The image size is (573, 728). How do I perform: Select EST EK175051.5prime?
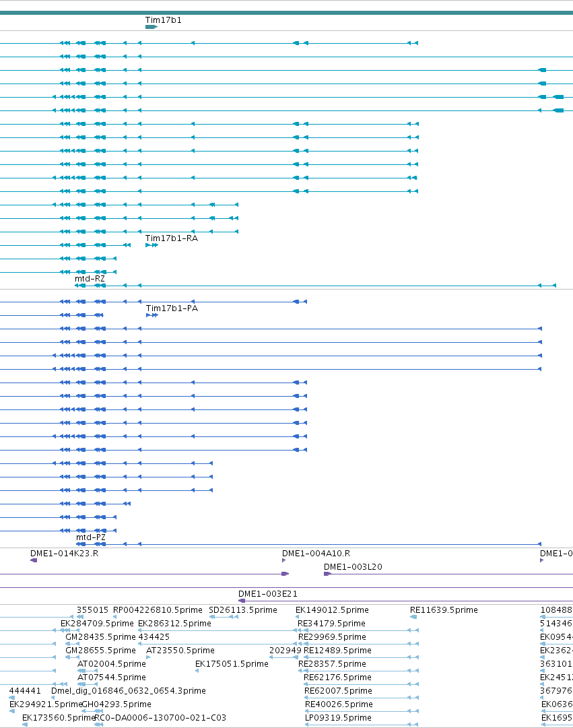[x=232, y=664]
